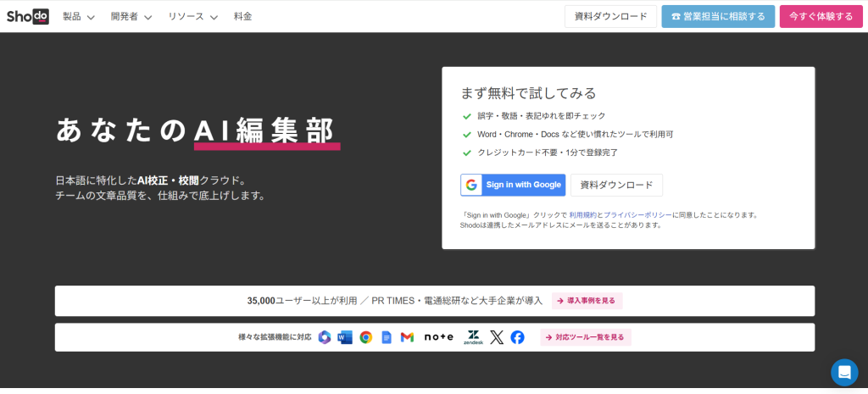Click the Zendesk logo
Image resolution: width=868 pixels, height=394 pixels.
click(x=473, y=337)
